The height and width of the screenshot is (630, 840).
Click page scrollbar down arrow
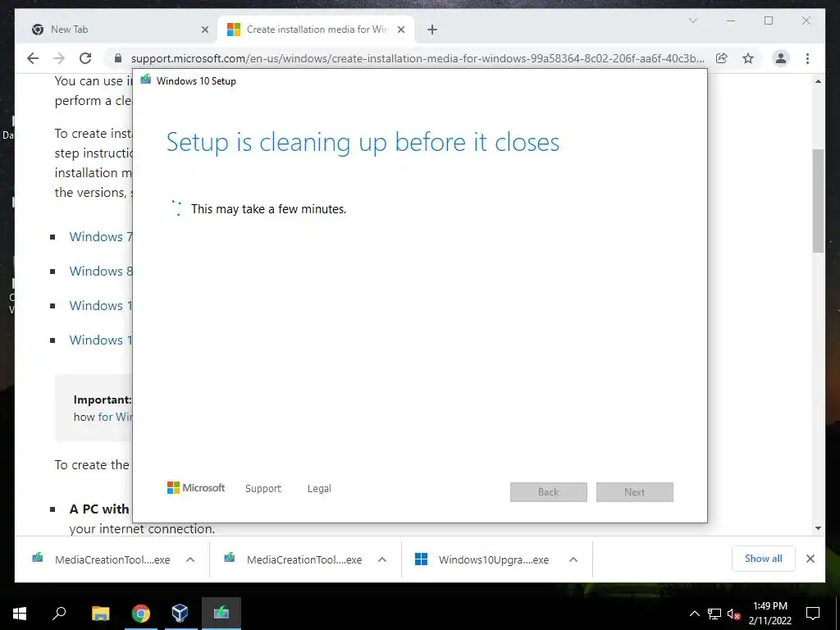818,528
